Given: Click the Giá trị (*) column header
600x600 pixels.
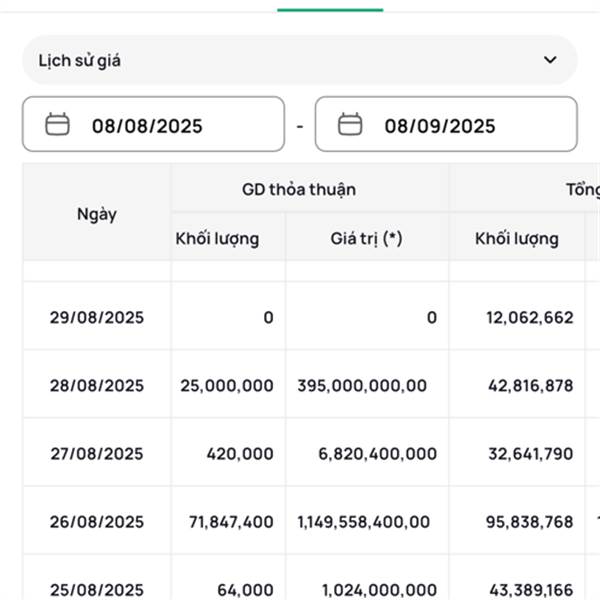Looking at the screenshot, I should click(366, 239).
